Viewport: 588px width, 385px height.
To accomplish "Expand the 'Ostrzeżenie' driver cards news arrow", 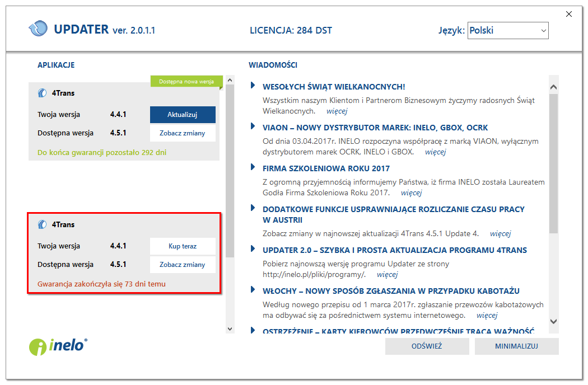I will click(x=253, y=330).
